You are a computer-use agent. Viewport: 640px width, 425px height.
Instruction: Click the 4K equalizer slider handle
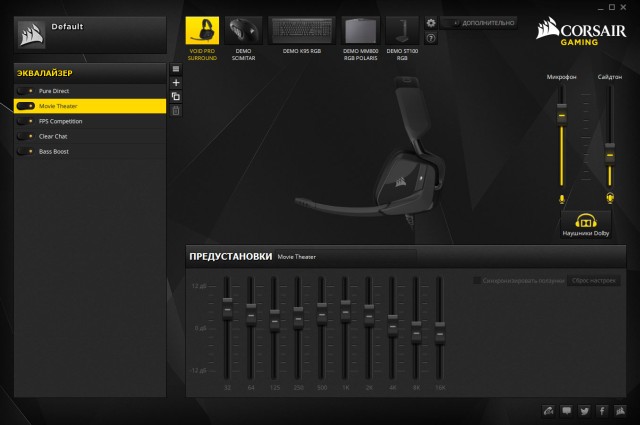392,326
